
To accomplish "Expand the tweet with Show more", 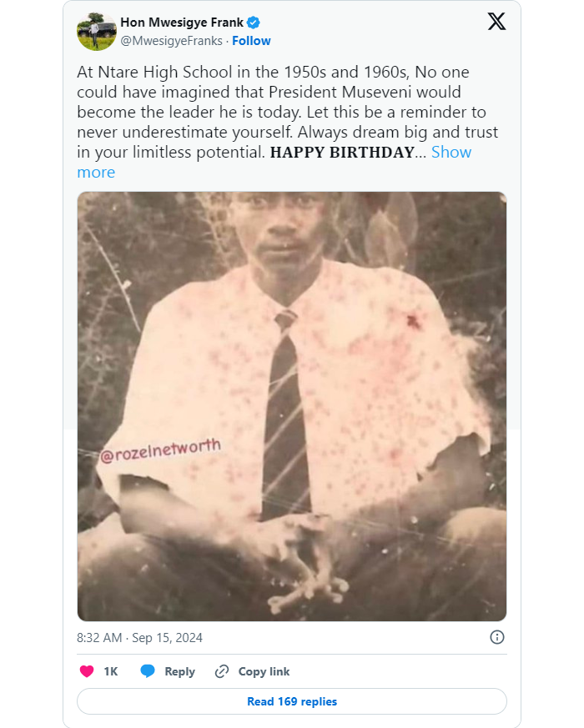I will (451, 152).
